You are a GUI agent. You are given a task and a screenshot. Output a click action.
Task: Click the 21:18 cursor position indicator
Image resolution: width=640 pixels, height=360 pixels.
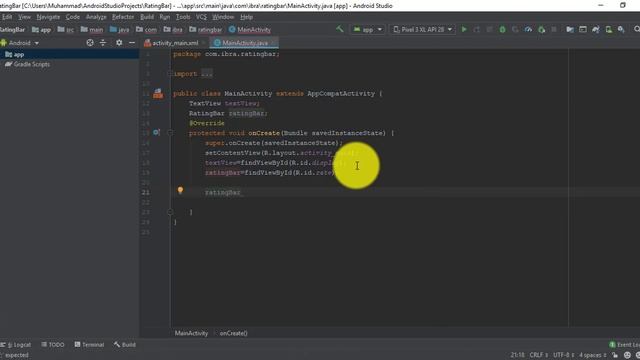[x=517, y=355]
